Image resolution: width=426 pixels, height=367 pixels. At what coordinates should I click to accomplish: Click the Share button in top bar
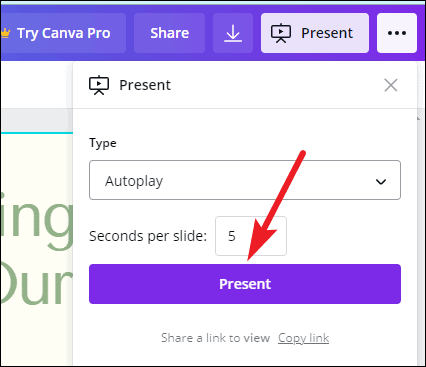[169, 33]
